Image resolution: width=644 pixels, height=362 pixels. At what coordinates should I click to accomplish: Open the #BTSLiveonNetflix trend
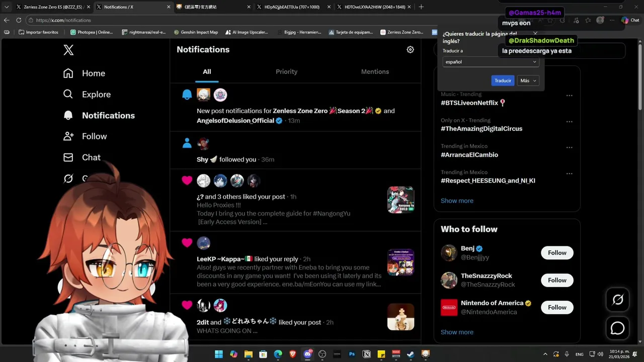point(473,103)
